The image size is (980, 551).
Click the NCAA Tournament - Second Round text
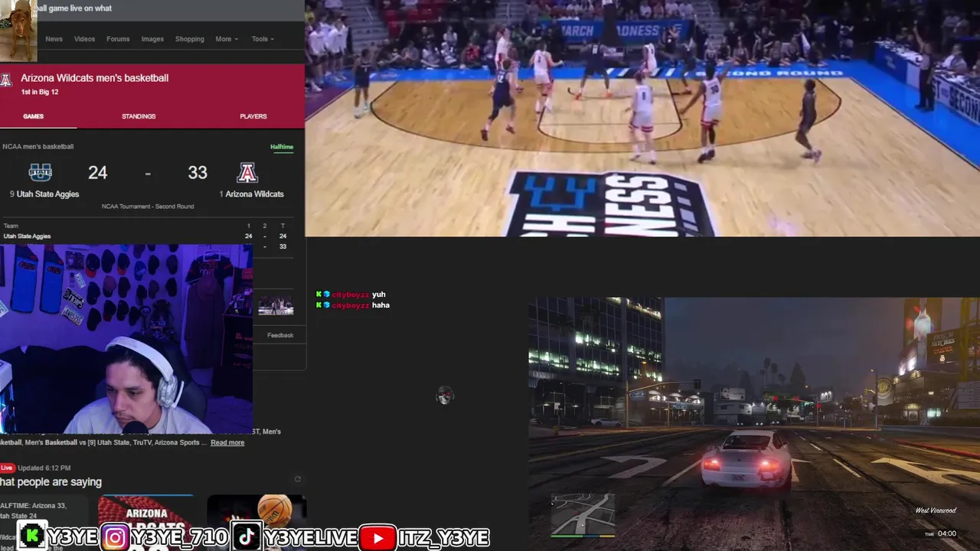point(148,207)
